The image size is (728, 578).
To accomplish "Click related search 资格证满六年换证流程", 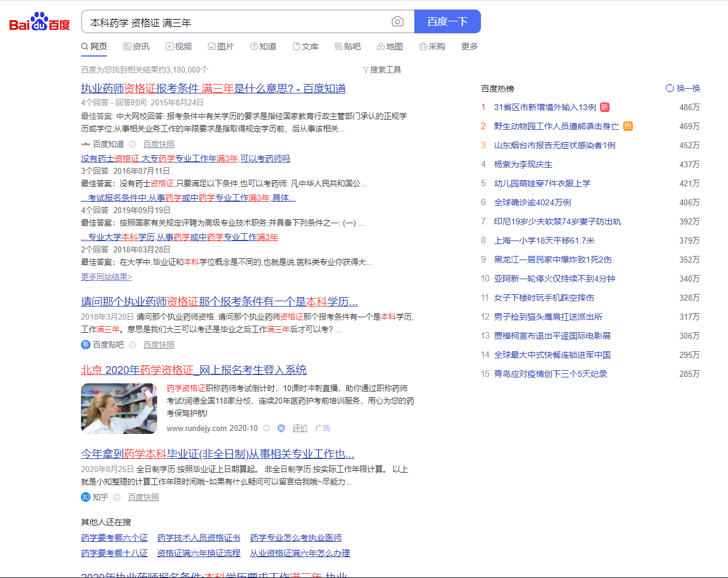I will 199,553.
